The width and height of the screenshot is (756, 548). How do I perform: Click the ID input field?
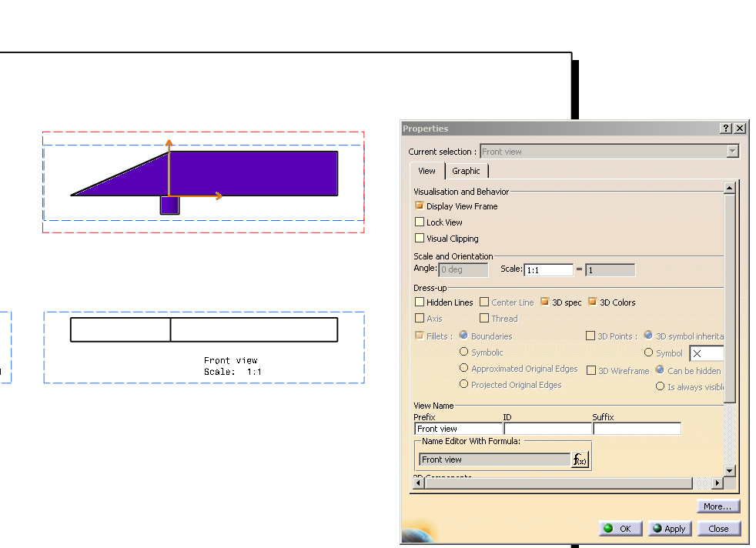pos(547,429)
